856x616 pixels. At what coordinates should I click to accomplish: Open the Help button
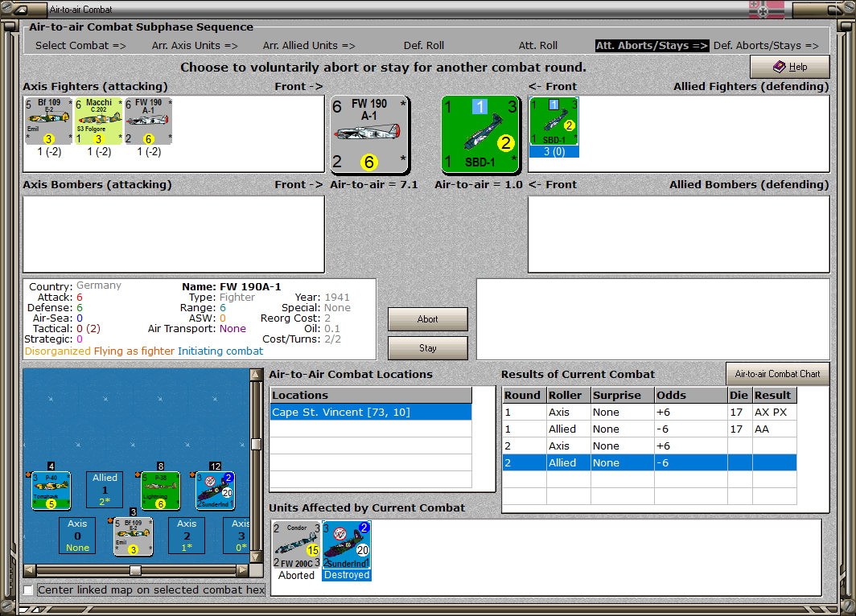coord(790,67)
